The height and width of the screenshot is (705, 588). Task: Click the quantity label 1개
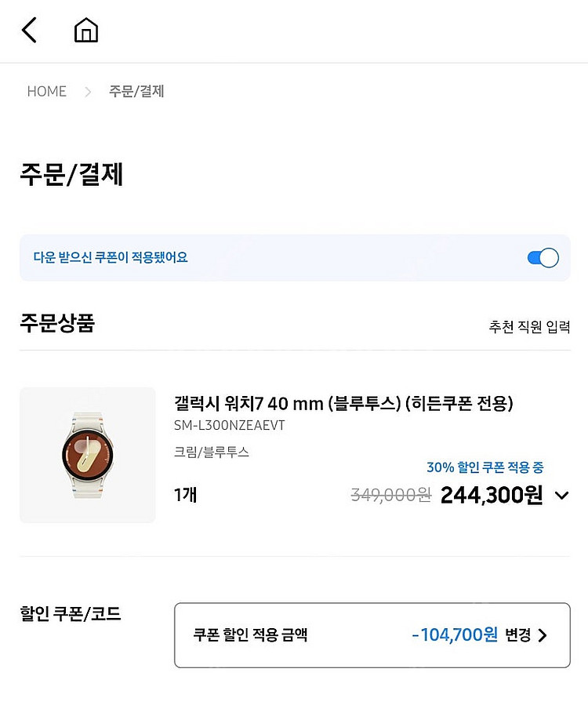coord(185,495)
